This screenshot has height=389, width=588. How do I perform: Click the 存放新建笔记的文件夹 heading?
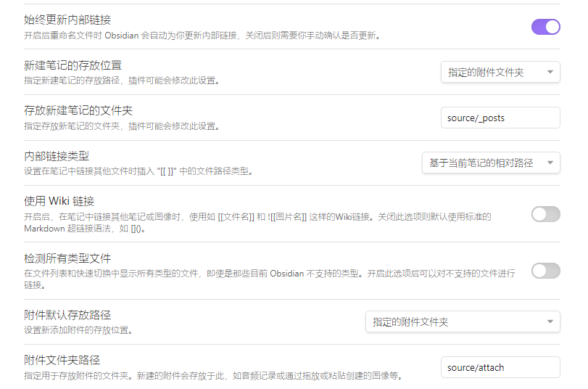(x=78, y=110)
